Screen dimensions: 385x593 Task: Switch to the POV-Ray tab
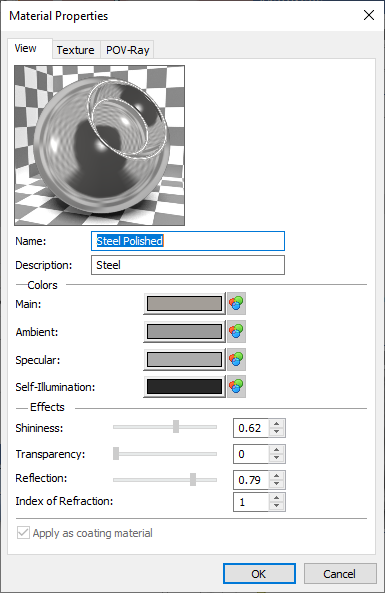[x=127, y=50]
